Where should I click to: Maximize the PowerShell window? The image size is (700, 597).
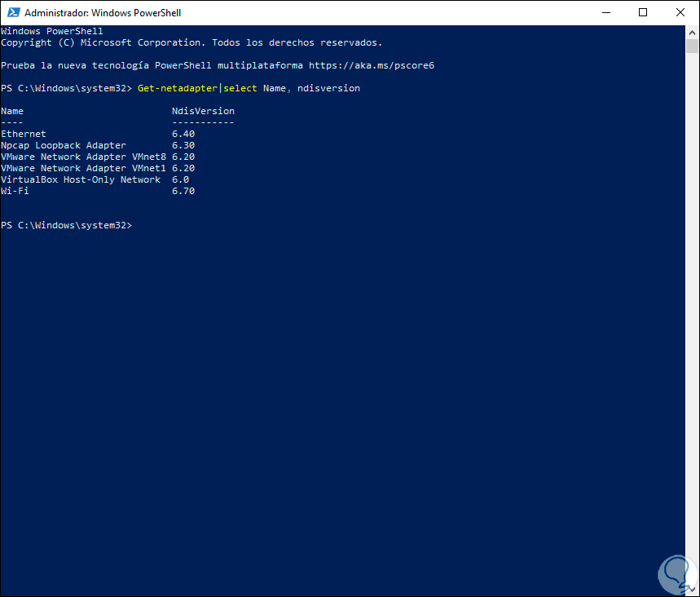(x=643, y=12)
